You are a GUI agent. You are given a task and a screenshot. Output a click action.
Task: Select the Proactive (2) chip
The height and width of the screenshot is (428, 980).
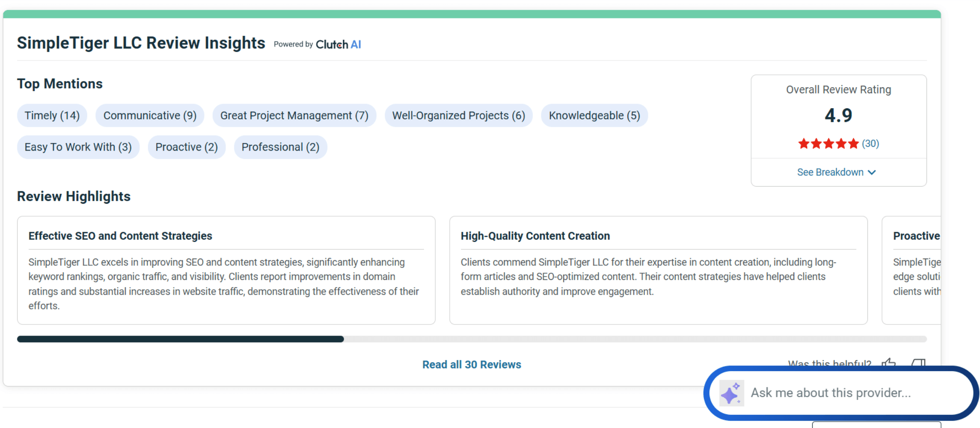[x=187, y=147]
